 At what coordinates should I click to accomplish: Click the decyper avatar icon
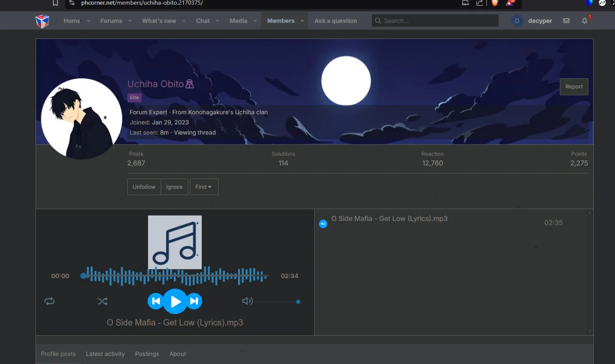(517, 21)
